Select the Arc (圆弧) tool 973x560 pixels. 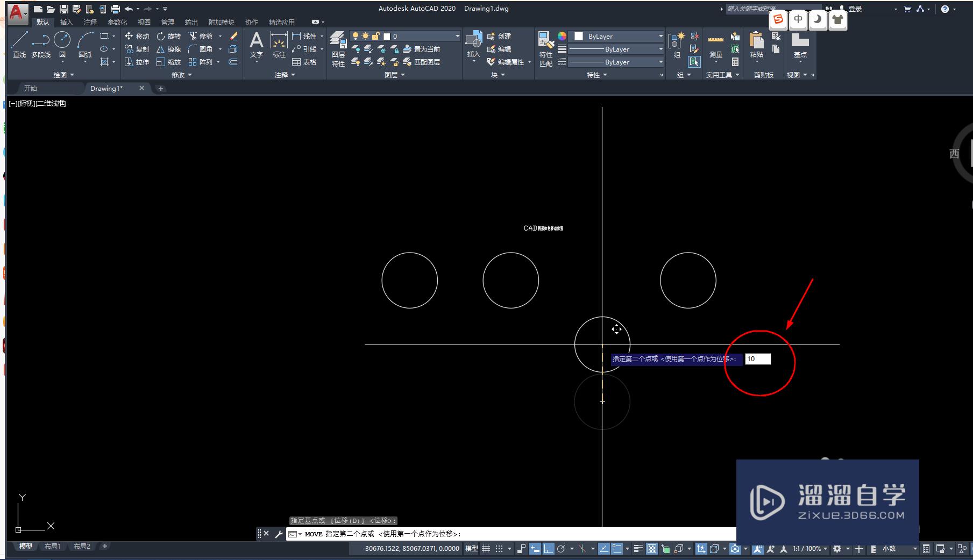[x=85, y=45]
